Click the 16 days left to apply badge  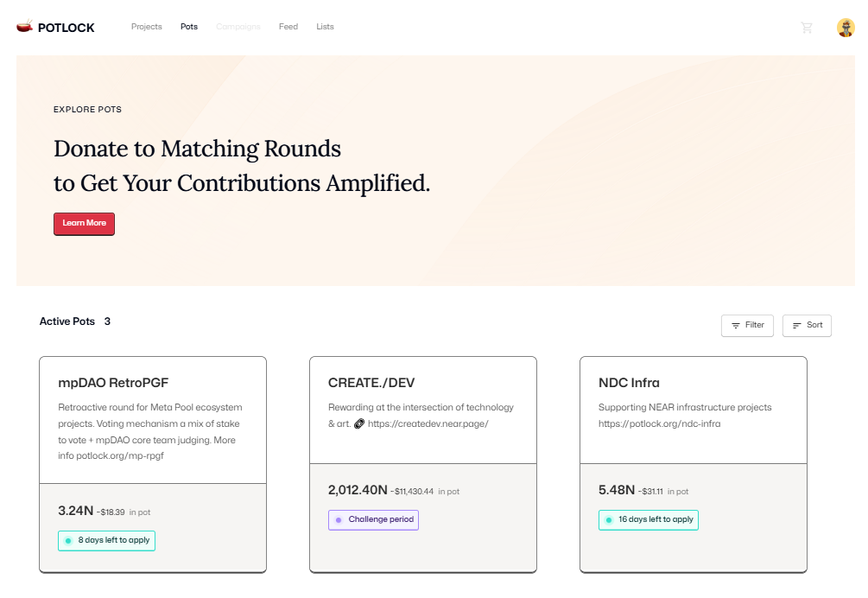648,520
